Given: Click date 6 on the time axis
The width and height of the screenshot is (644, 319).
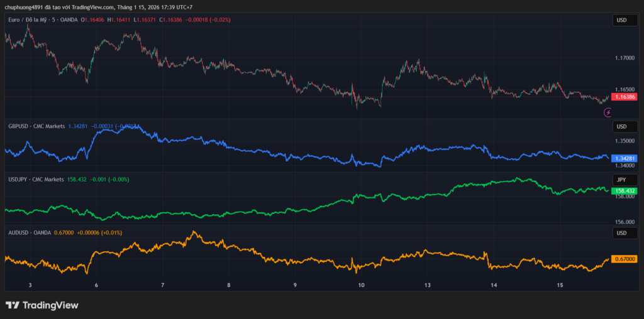Looking at the screenshot, I should pyautogui.click(x=96, y=285).
